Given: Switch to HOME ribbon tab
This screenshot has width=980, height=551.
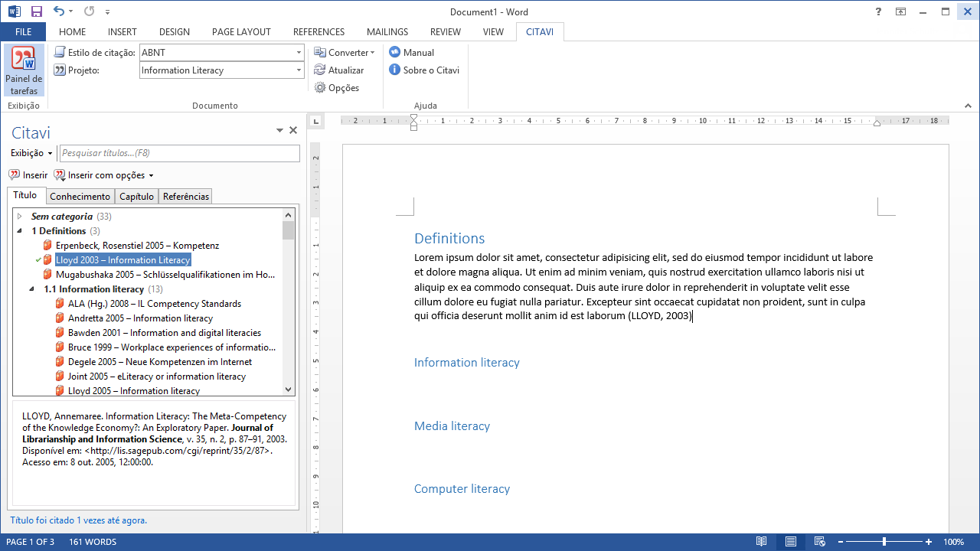Looking at the screenshot, I should pyautogui.click(x=73, y=32).
